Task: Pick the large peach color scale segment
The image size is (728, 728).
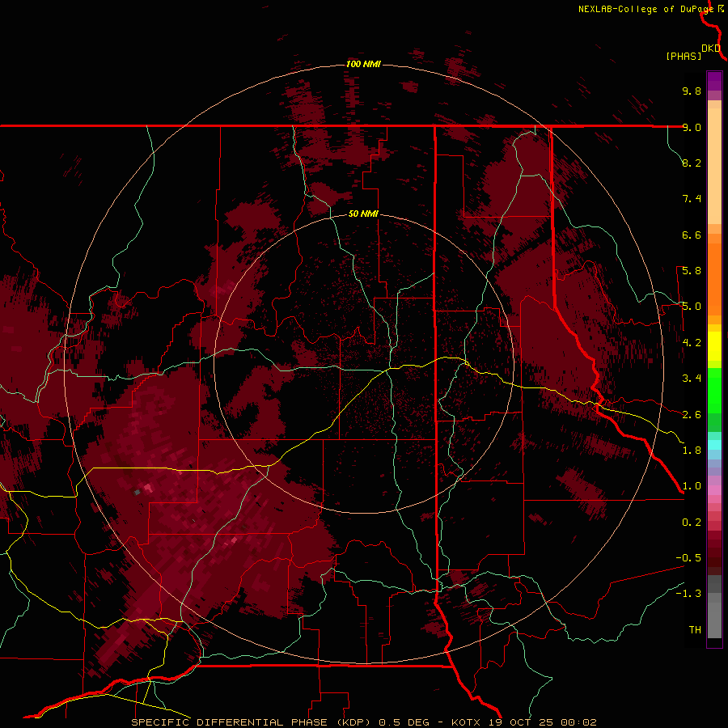Action: [x=714, y=166]
